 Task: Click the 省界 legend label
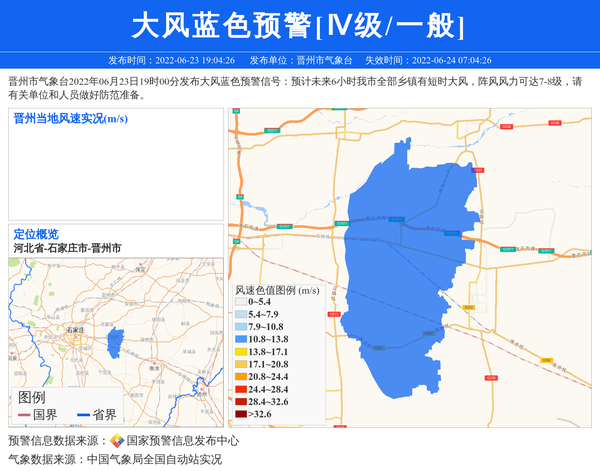click(x=104, y=415)
